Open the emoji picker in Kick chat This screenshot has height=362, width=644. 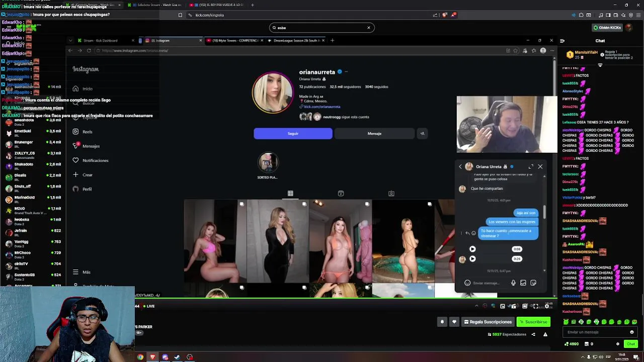(x=632, y=332)
